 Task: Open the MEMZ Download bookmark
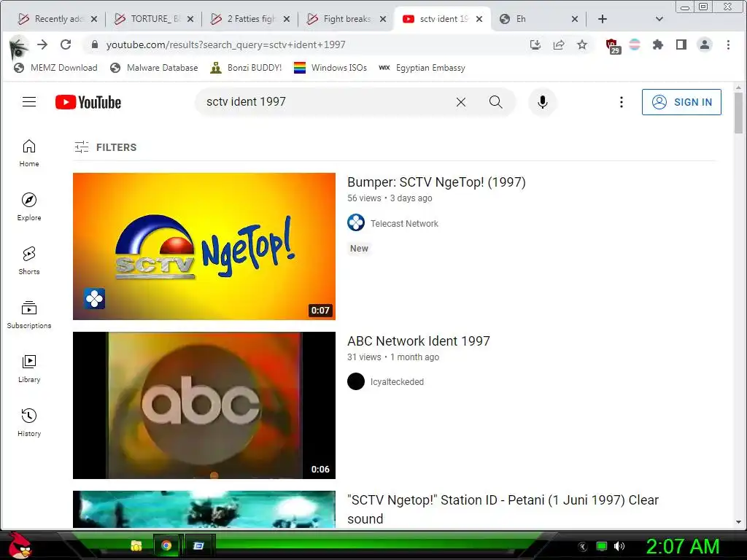pyautogui.click(x=55, y=68)
